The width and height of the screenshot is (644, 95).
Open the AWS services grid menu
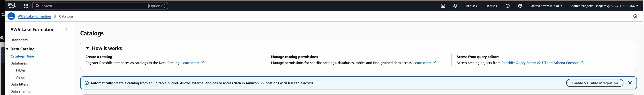coord(26,6)
